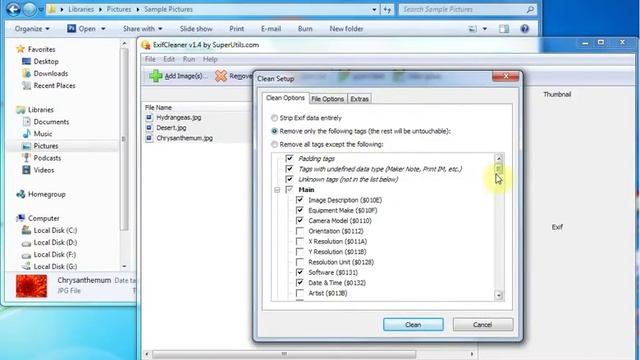Uncheck Equipment Make ($010F) checkbox
Image resolution: width=640 pixels, height=360 pixels.
(300, 210)
